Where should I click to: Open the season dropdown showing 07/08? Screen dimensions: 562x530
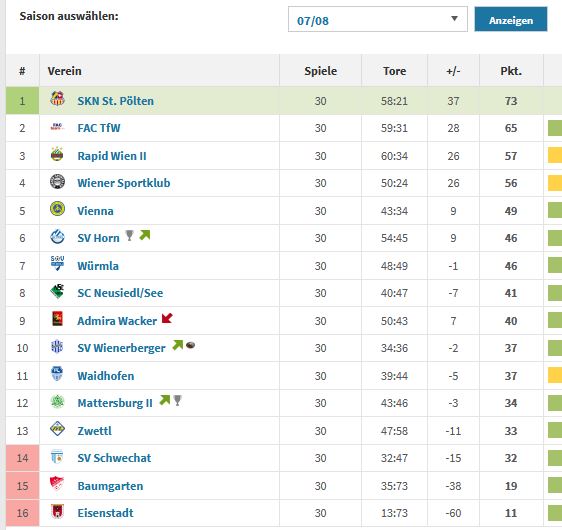click(378, 19)
